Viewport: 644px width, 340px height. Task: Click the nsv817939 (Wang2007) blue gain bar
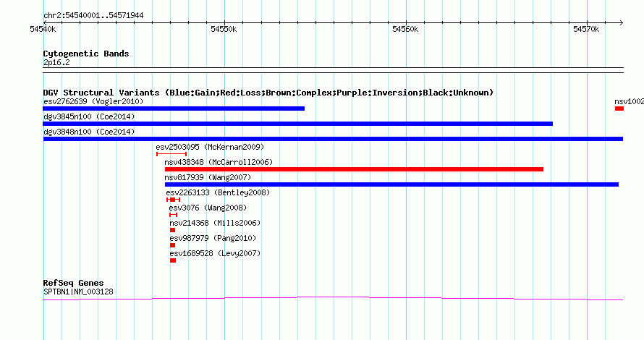pos(391,184)
